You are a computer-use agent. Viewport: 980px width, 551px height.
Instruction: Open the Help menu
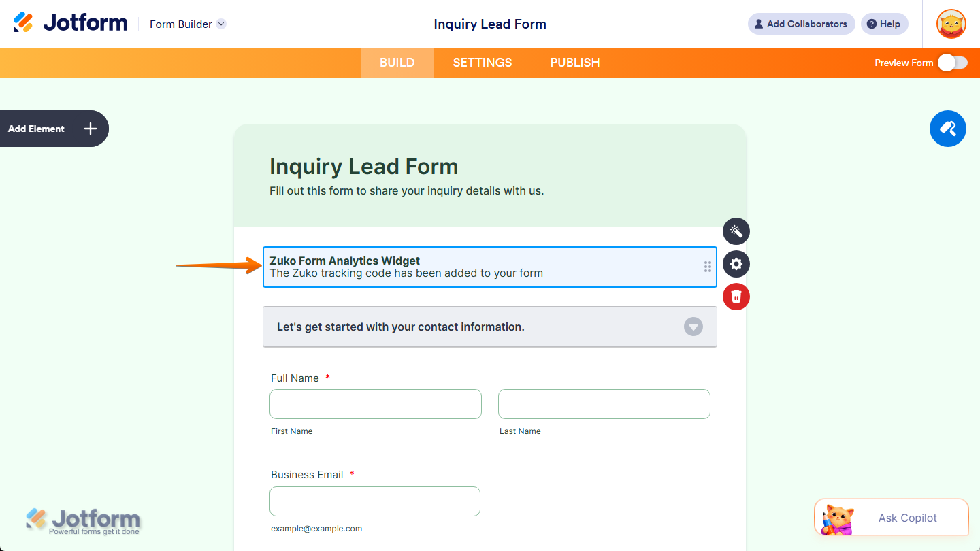click(884, 24)
